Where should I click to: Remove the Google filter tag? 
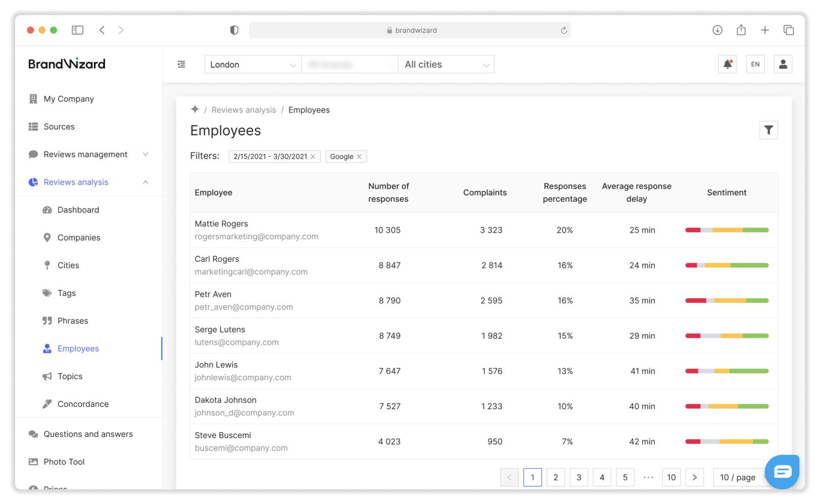(x=359, y=157)
